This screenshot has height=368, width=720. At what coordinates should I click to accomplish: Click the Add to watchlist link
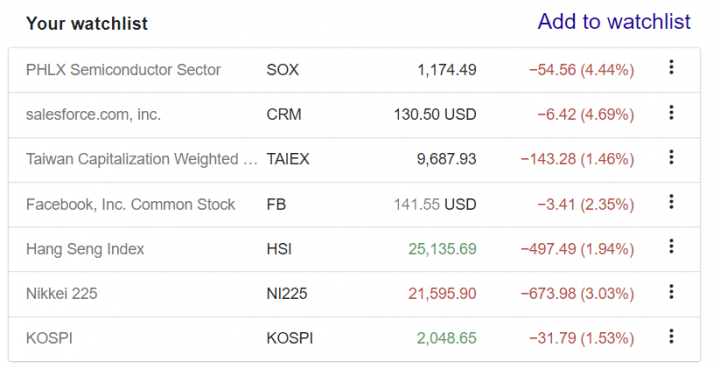tap(614, 22)
